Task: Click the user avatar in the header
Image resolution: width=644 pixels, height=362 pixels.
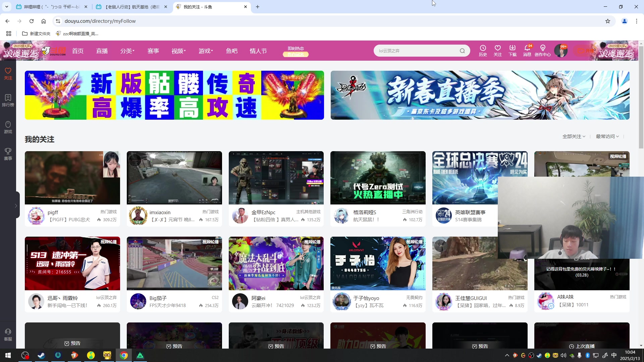Action: (560, 51)
